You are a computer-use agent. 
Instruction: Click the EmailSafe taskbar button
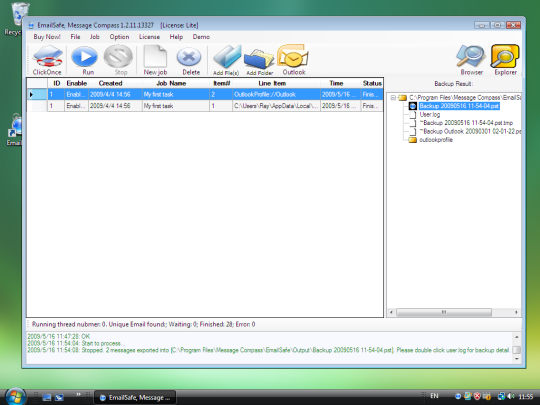135,397
